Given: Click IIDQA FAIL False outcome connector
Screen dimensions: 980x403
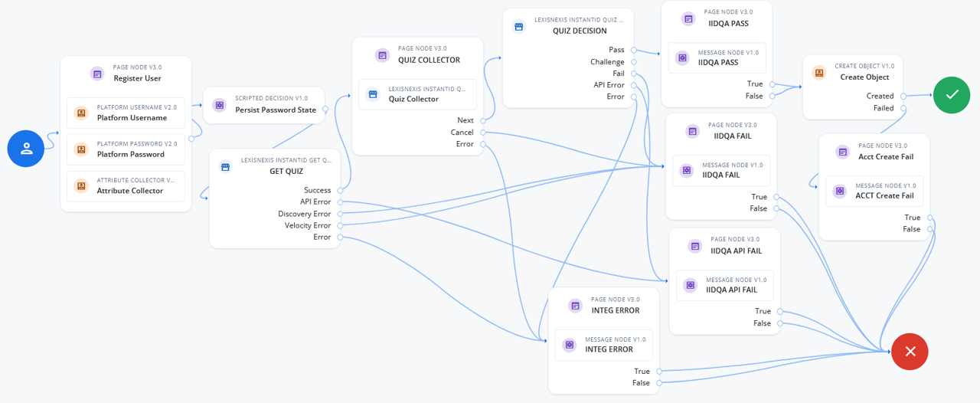Looking at the screenshot, I should pos(776,208).
